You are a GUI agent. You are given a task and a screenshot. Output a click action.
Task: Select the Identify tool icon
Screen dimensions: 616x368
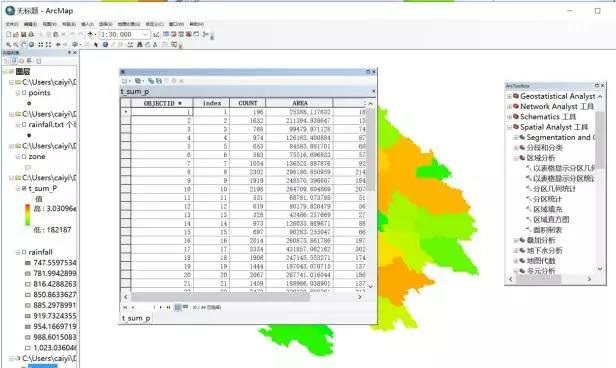(105, 44)
